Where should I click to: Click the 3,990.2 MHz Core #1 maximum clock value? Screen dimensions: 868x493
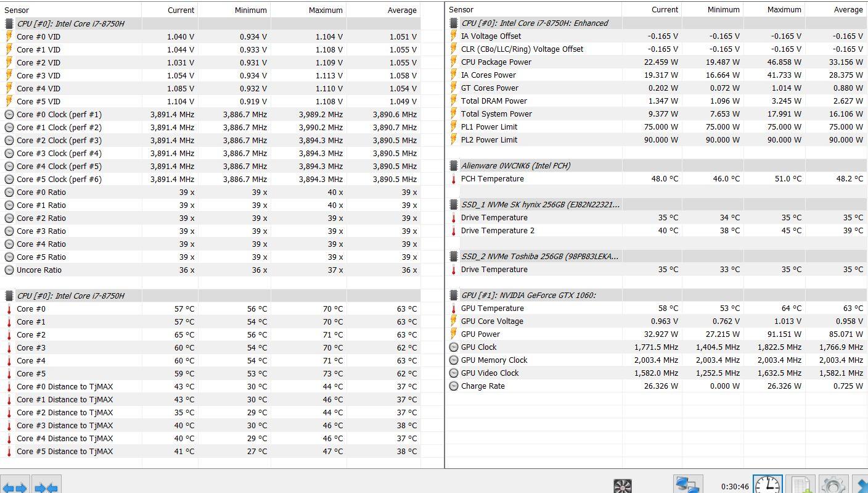pyautogui.click(x=321, y=127)
